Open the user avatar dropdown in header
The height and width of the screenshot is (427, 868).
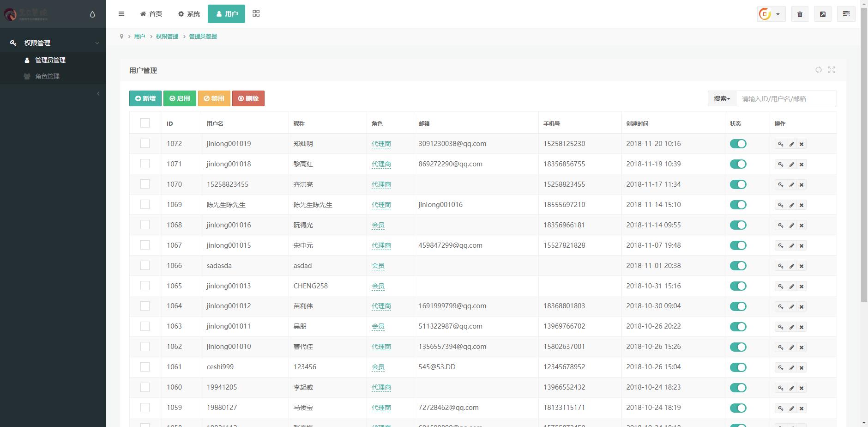(771, 14)
